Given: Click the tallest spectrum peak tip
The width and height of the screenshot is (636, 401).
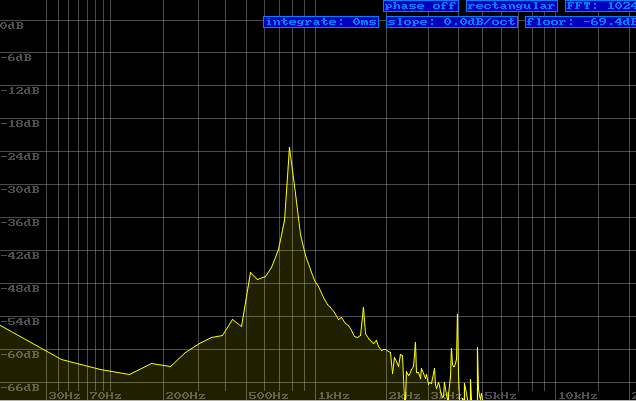Looking at the screenshot, I should click(x=289, y=148).
